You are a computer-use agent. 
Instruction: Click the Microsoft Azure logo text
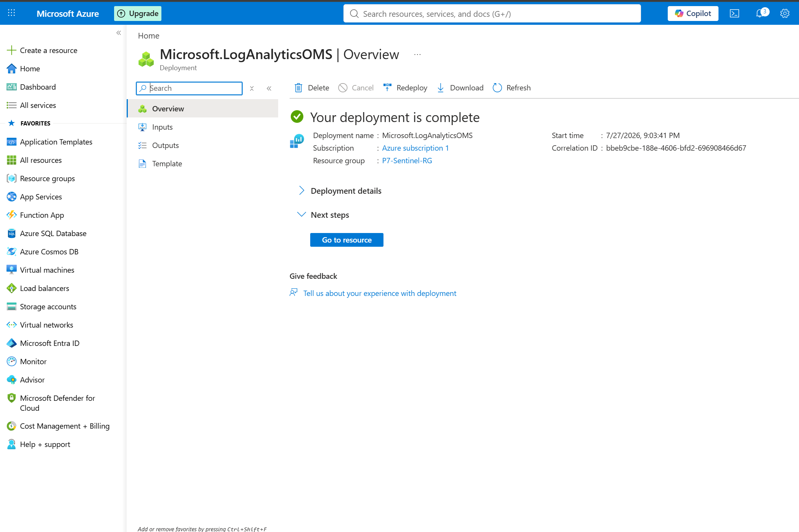pyautogui.click(x=68, y=14)
